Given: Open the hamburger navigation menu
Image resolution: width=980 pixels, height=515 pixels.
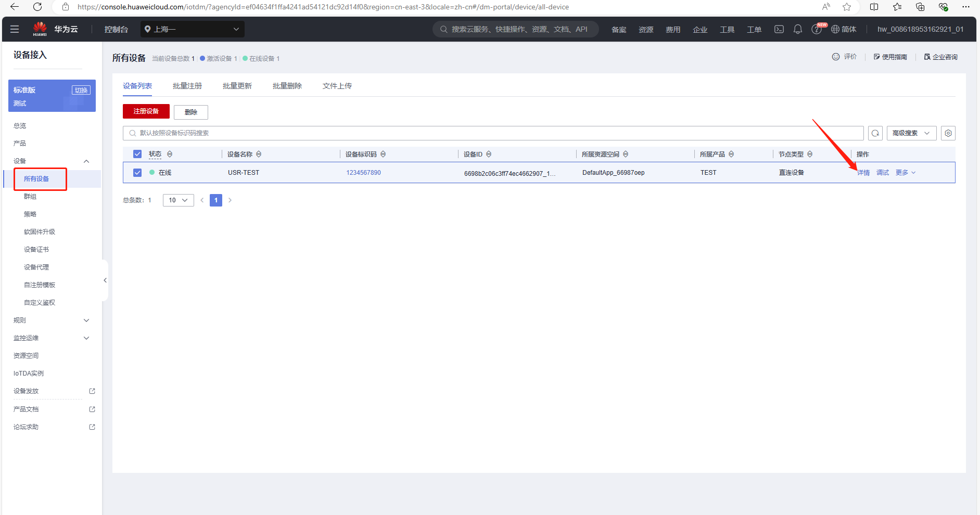Looking at the screenshot, I should 15,29.
